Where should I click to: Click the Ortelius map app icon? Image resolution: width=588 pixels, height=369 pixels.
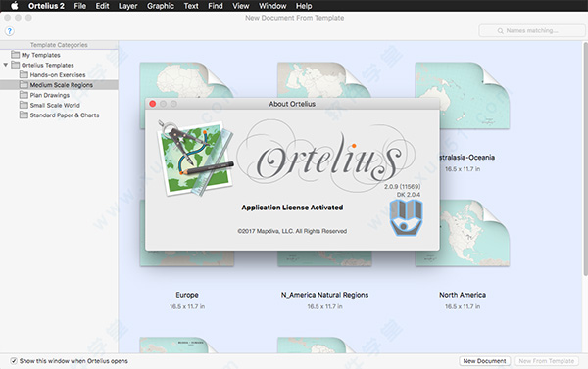[x=195, y=159]
